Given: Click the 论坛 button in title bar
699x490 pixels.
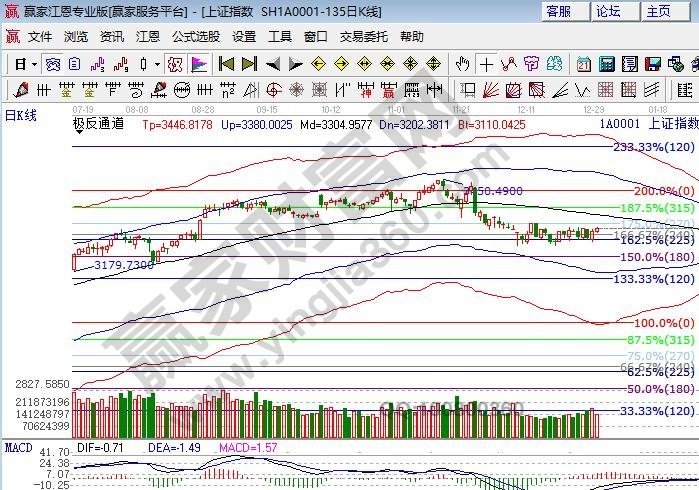Looking at the screenshot, I should pyautogui.click(x=608, y=11).
